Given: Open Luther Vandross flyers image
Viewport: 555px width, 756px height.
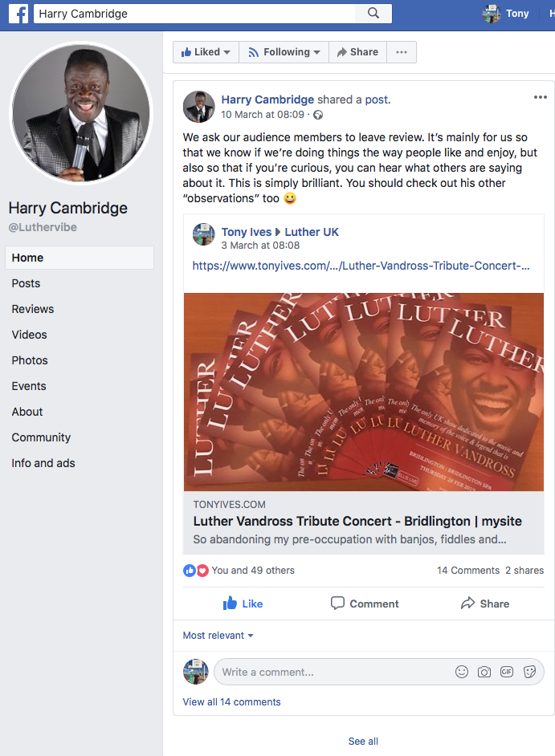Looking at the screenshot, I should (x=364, y=392).
